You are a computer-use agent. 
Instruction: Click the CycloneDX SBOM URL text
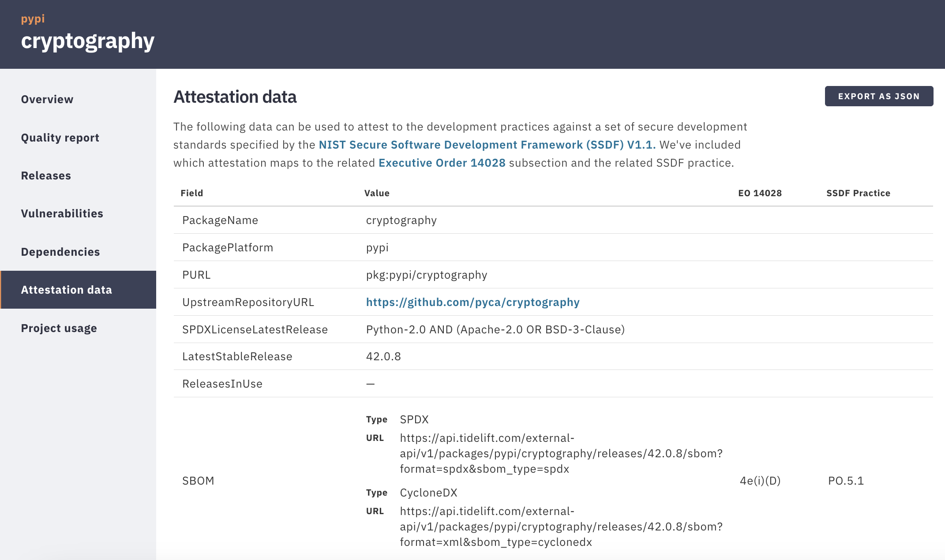(x=561, y=526)
